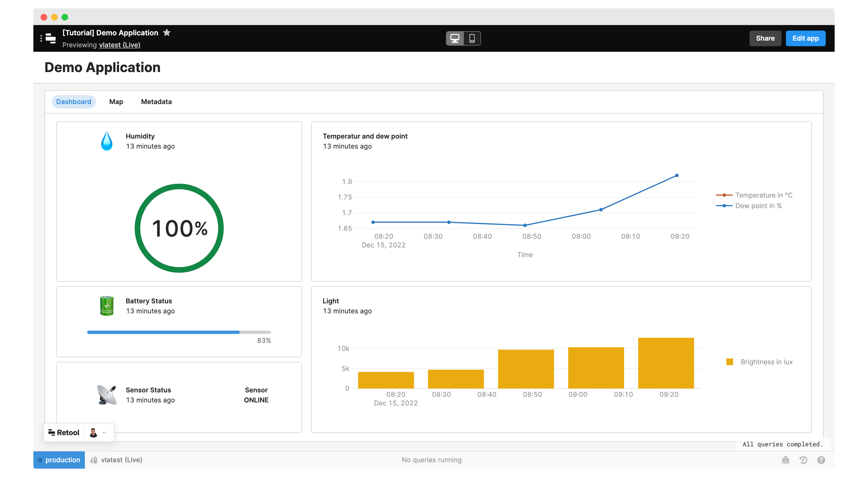
Task: Click the Edit app button
Action: [805, 38]
